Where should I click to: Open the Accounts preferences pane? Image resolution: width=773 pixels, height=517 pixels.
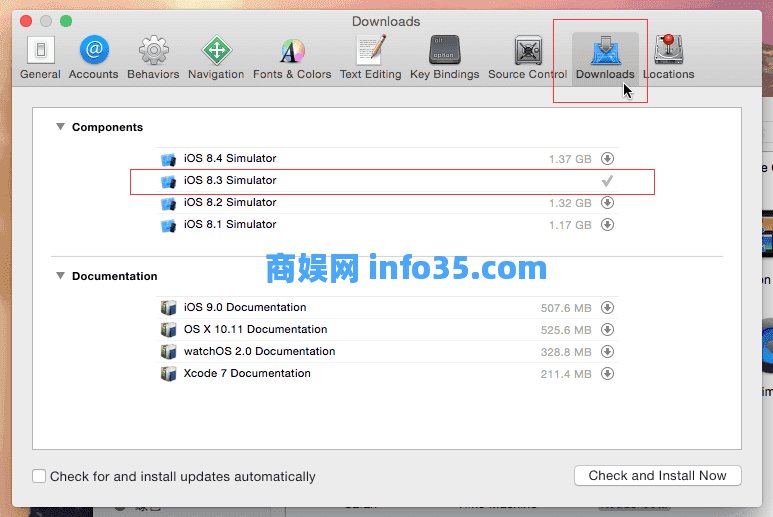pos(94,58)
